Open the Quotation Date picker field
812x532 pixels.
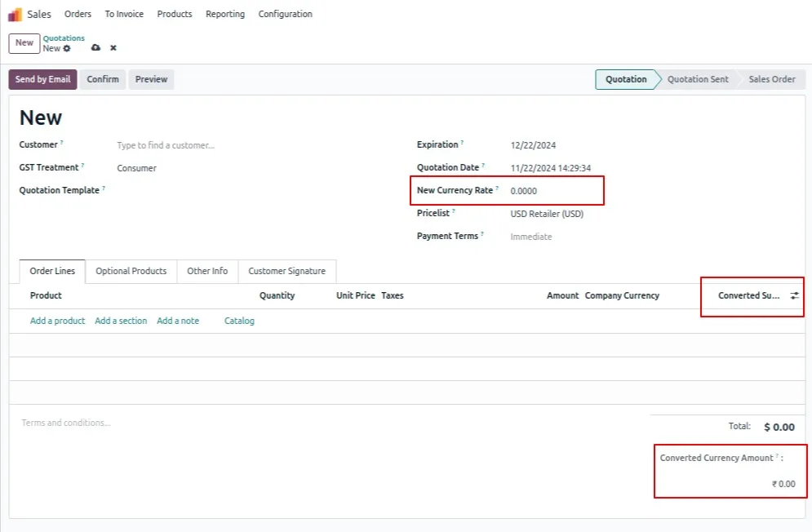pos(551,168)
